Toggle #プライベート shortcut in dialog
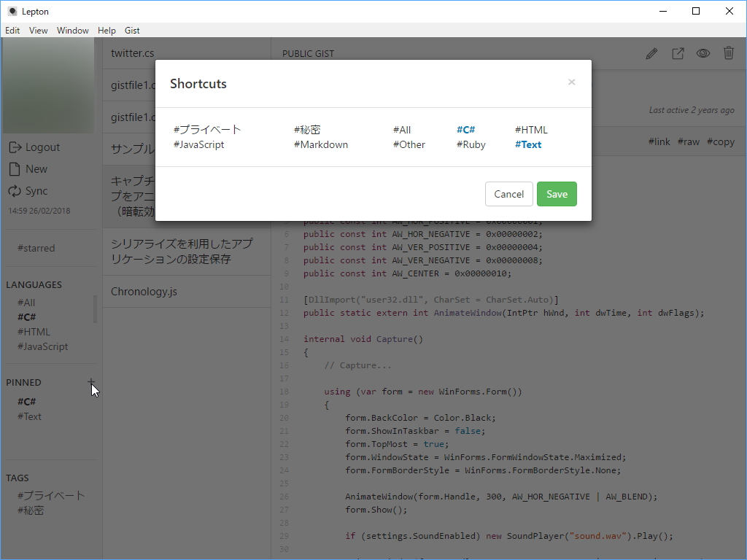 [x=207, y=130]
